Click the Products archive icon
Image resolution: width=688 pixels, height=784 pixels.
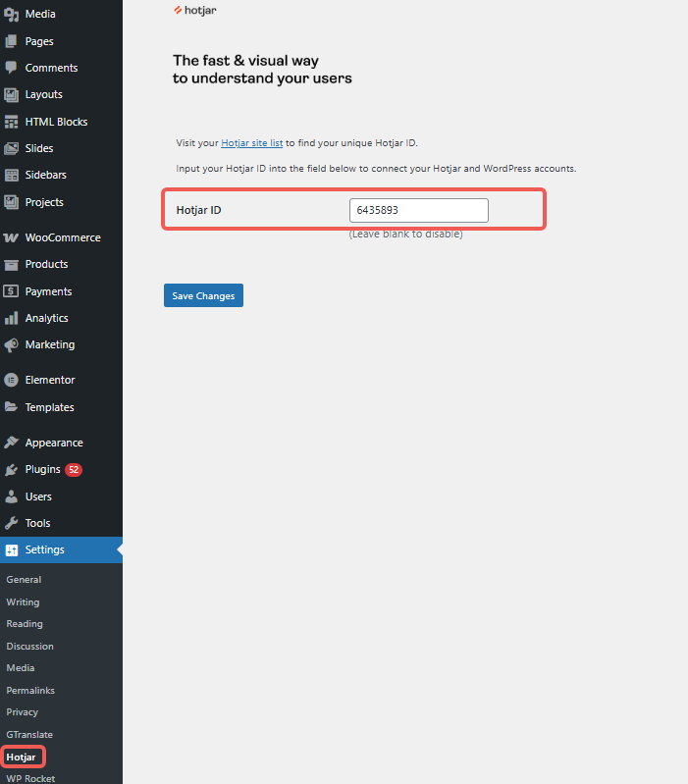click(x=11, y=264)
